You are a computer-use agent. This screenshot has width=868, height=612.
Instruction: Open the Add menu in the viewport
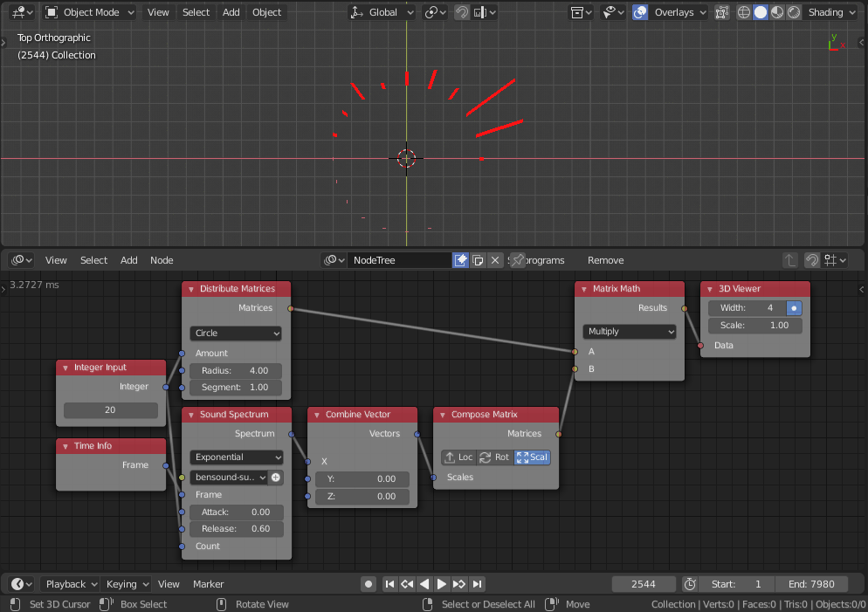click(x=230, y=12)
